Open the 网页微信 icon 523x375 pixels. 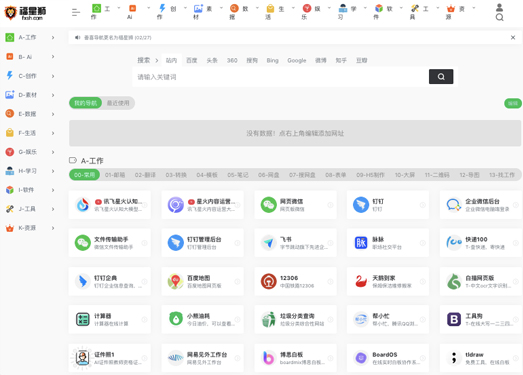pos(269,205)
